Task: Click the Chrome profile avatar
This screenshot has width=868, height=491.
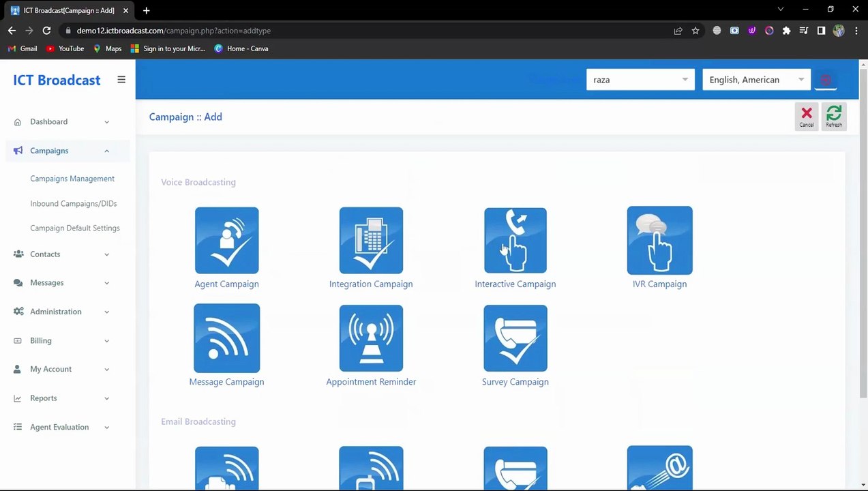Action: click(839, 31)
